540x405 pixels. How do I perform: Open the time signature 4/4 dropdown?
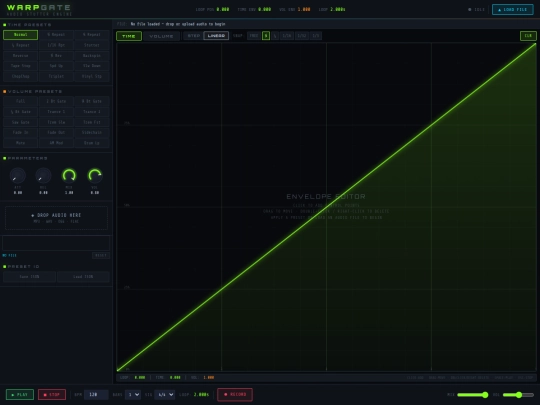165,394
